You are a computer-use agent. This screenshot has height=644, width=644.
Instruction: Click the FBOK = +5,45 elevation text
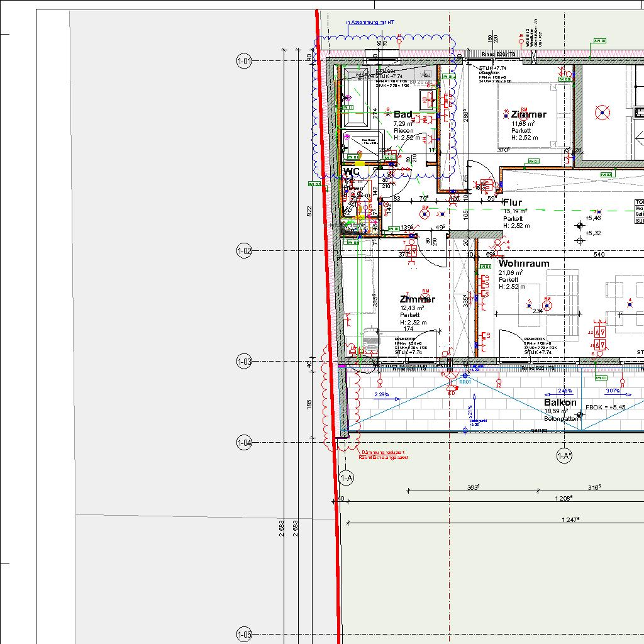pyautogui.click(x=606, y=408)
